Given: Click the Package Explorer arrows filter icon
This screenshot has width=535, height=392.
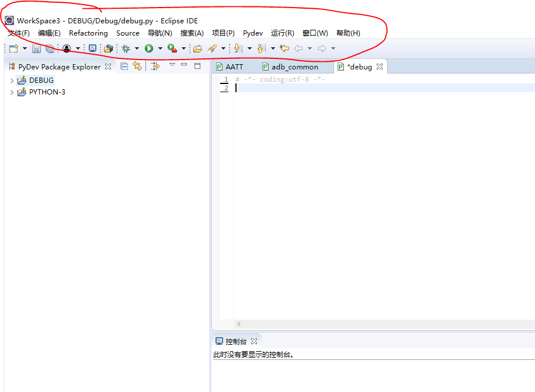Looking at the screenshot, I should (155, 66).
